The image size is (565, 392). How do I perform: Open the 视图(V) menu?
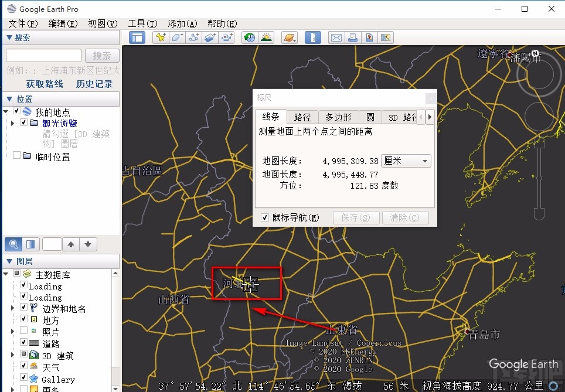[103, 24]
